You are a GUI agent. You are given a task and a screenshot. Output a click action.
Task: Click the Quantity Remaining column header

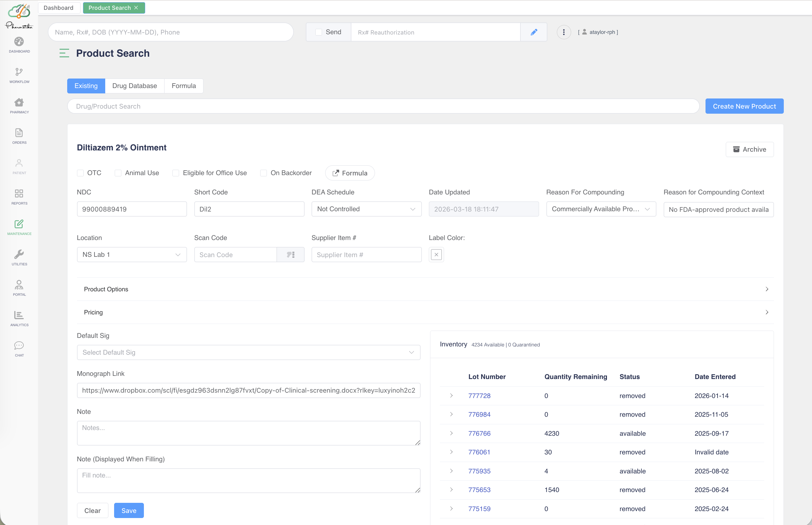pos(576,377)
